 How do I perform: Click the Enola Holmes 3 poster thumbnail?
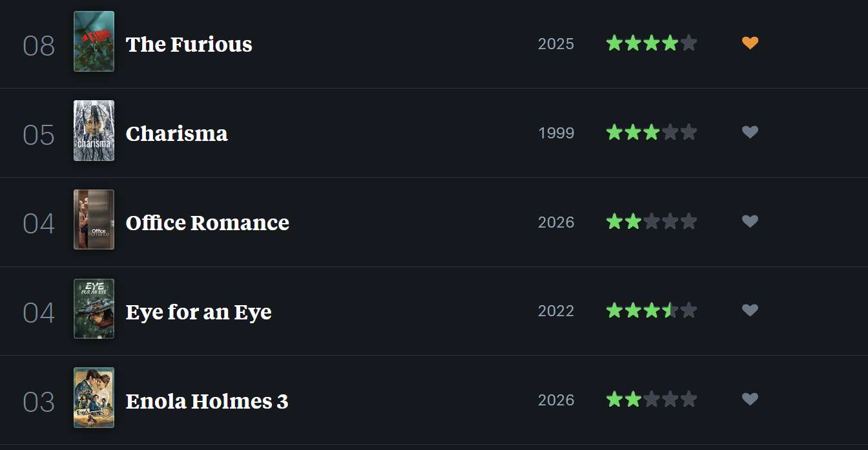point(94,398)
